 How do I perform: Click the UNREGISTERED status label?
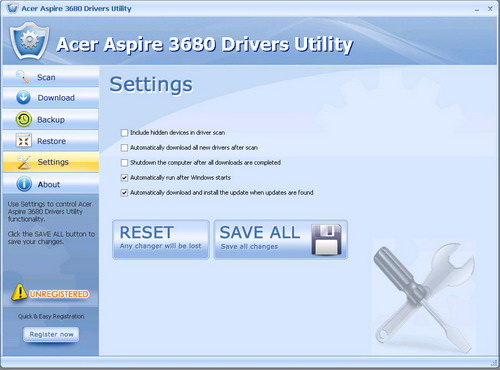pos(59,294)
